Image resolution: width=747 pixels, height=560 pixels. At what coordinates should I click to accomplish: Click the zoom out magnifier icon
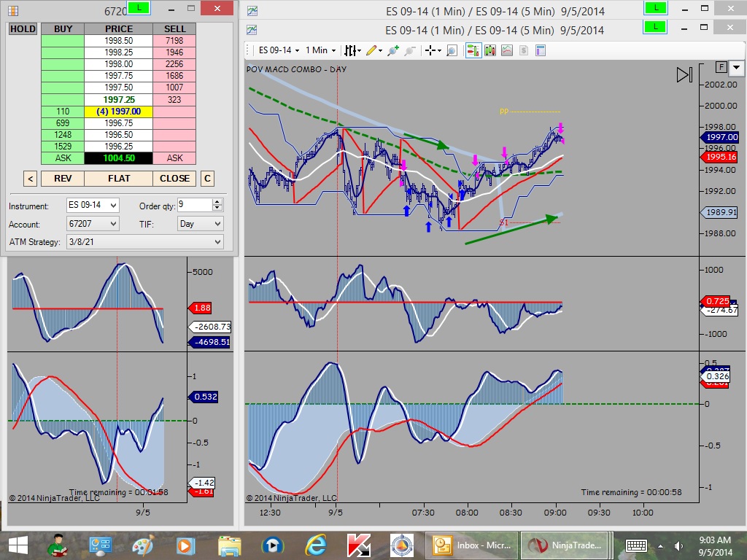[410, 50]
